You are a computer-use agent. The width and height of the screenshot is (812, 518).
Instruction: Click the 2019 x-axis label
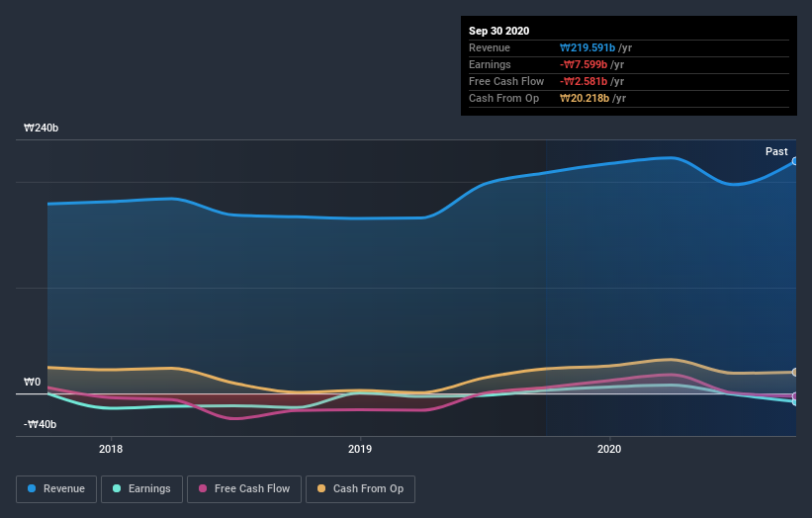point(360,449)
